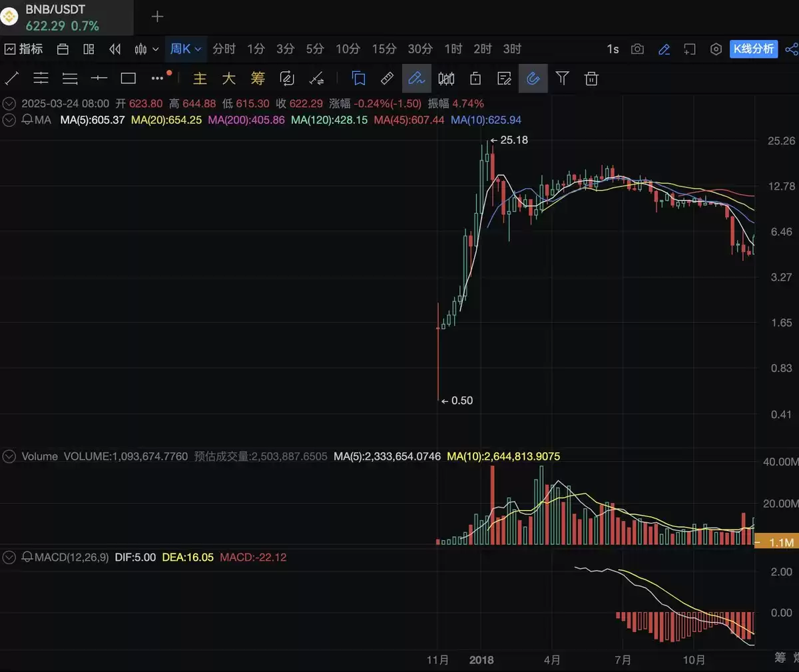Click the 主 indicator button
Image resolution: width=799 pixels, height=672 pixels.
(x=200, y=79)
